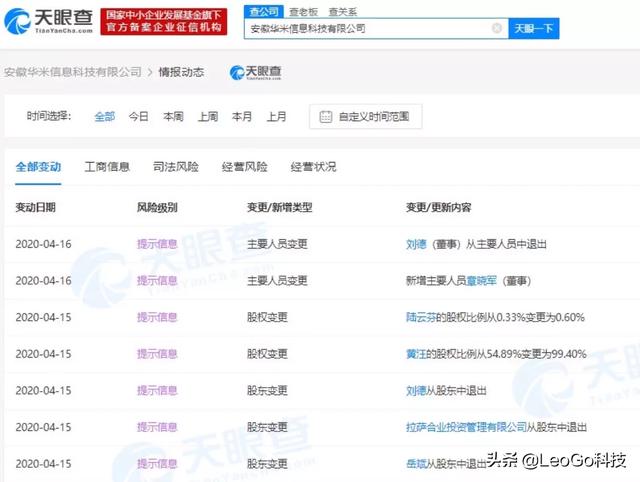
Task: Select the 全部 time filter
Action: coord(105,117)
